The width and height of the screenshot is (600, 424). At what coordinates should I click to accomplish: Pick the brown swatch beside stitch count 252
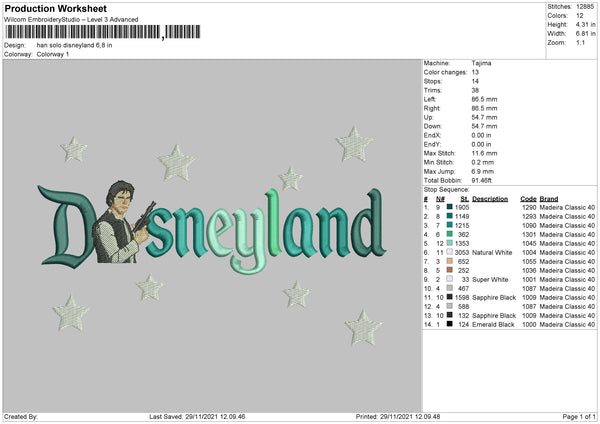point(450,270)
